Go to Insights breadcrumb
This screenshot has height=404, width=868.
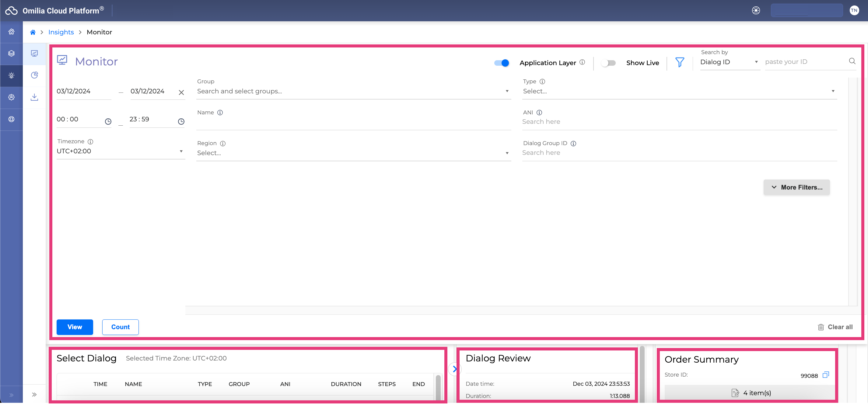coord(61,32)
